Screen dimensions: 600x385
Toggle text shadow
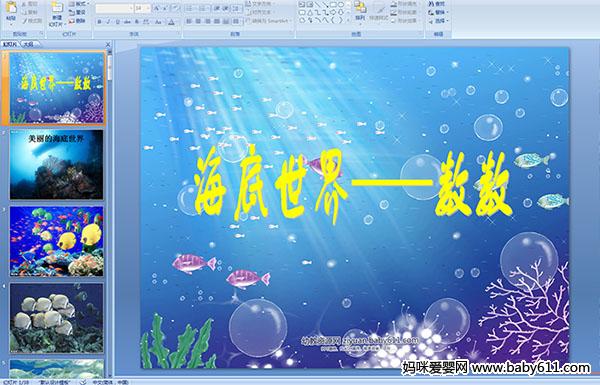[x=137, y=22]
